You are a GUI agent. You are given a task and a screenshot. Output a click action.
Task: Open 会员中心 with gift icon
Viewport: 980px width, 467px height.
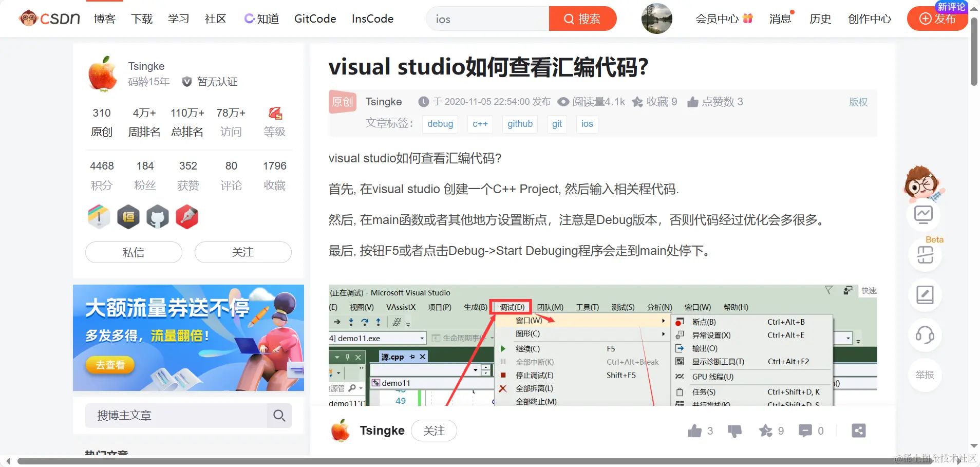click(724, 19)
